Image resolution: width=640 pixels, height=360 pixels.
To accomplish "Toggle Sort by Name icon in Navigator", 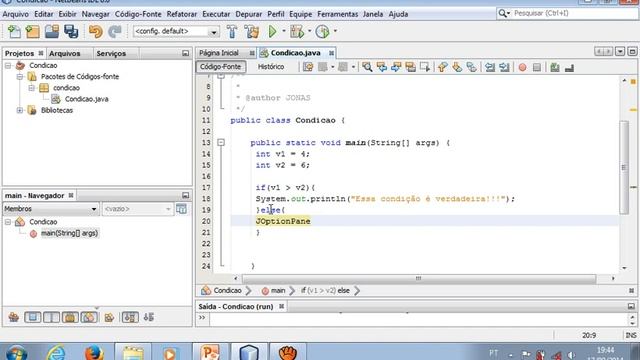I will pos(130,317).
